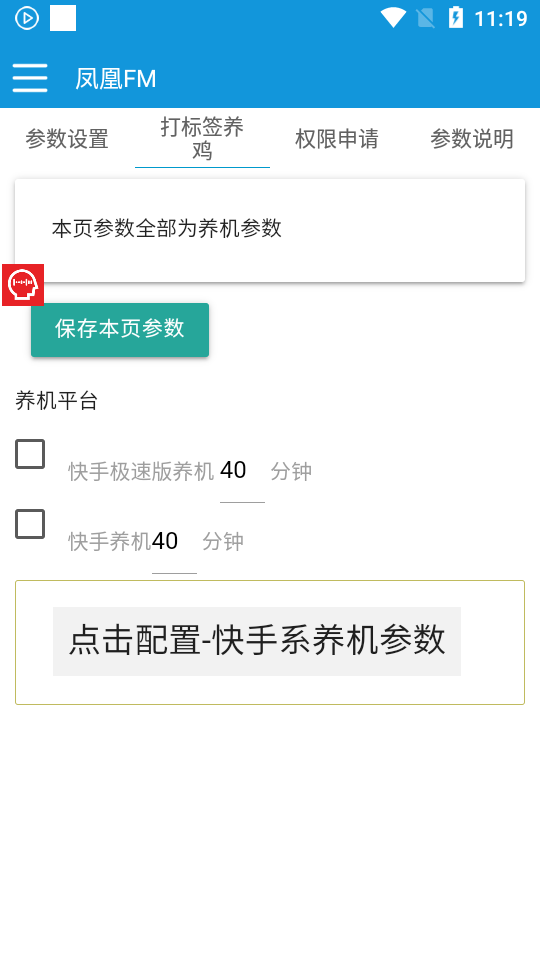Tap the white square notification icon

click(x=63, y=18)
